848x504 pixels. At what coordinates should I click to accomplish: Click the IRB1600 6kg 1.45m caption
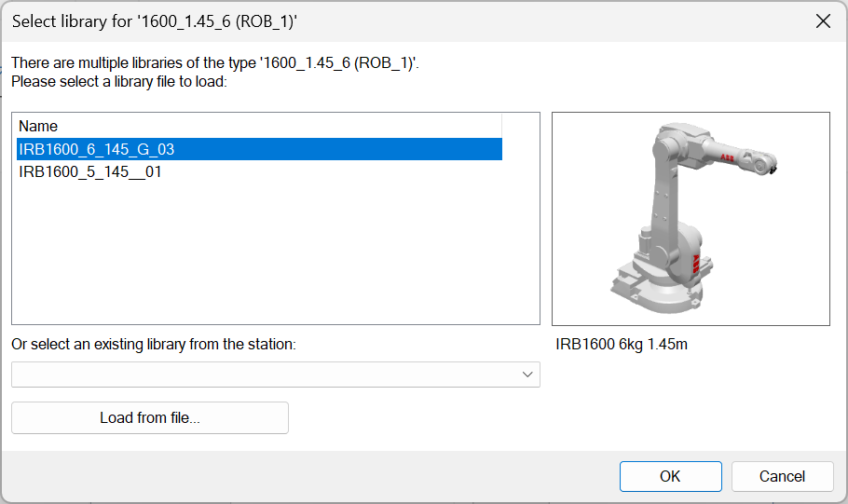click(622, 344)
